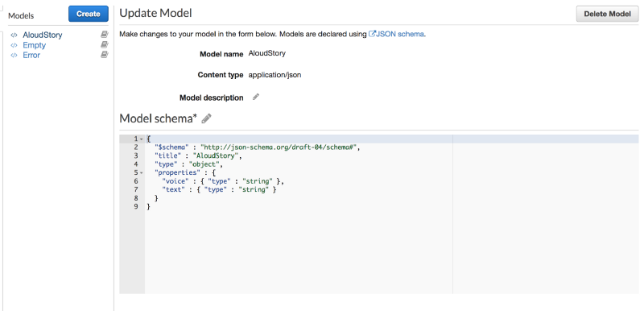Select the Empty model in the list
The image size is (644, 311).
click(34, 45)
